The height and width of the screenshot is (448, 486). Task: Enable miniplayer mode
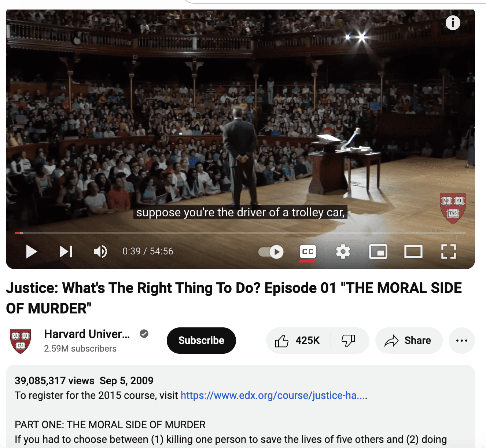(378, 252)
